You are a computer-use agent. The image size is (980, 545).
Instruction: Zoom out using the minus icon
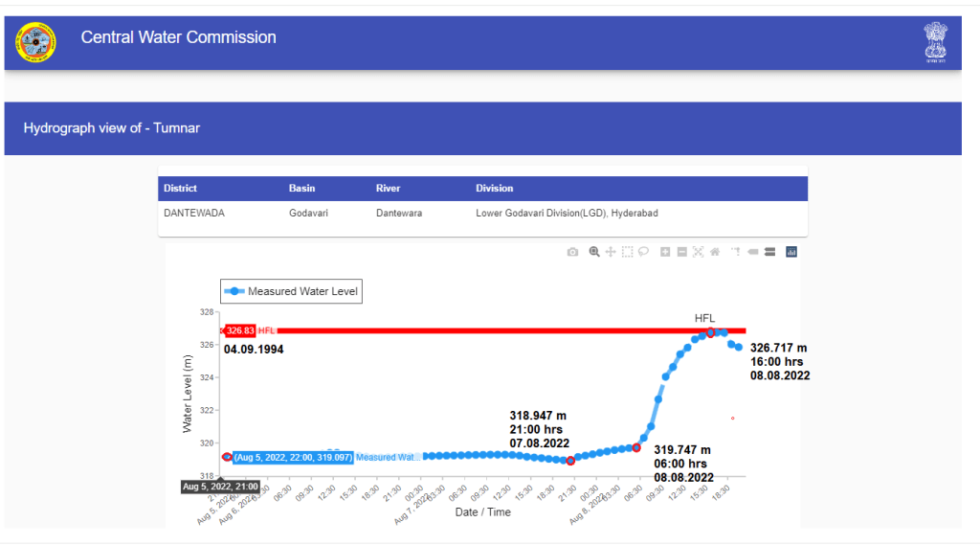[x=681, y=252]
